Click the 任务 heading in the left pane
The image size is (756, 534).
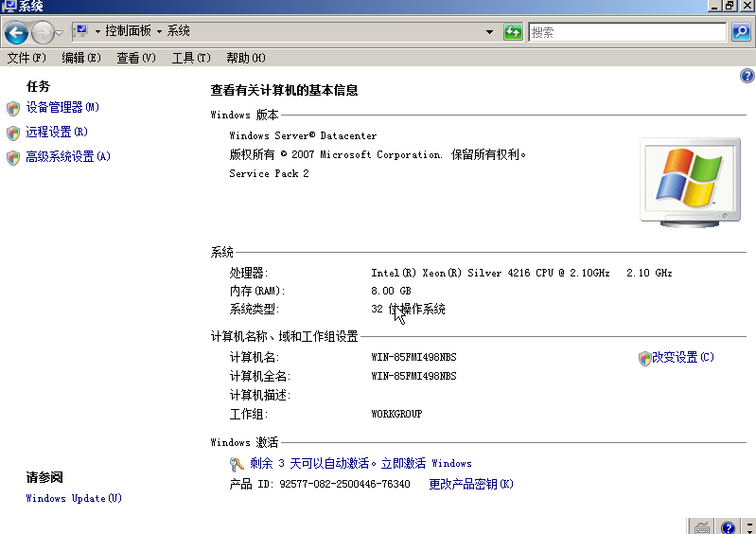pyautogui.click(x=38, y=86)
